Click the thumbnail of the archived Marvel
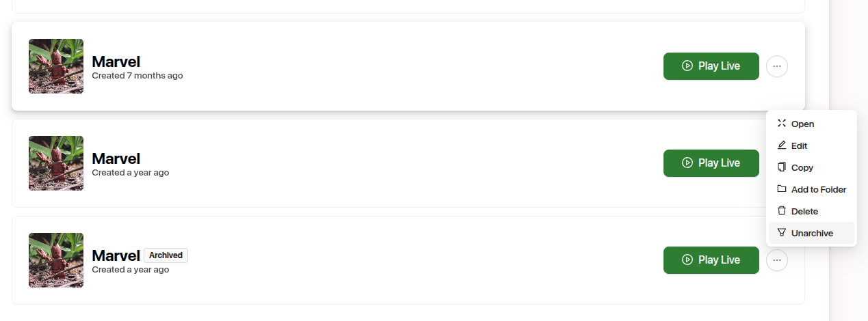The width and height of the screenshot is (868, 321). [x=56, y=260]
